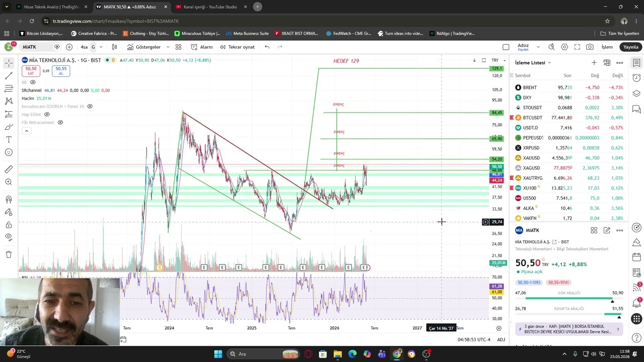Toggle lock all drawings
Image resolution: width=644 pixels, height=362 pixels.
9,225
